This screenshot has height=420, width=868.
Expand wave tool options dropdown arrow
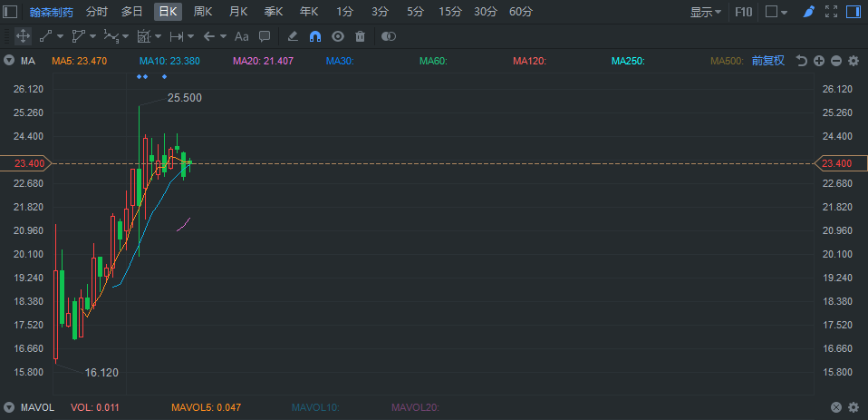[x=126, y=36]
